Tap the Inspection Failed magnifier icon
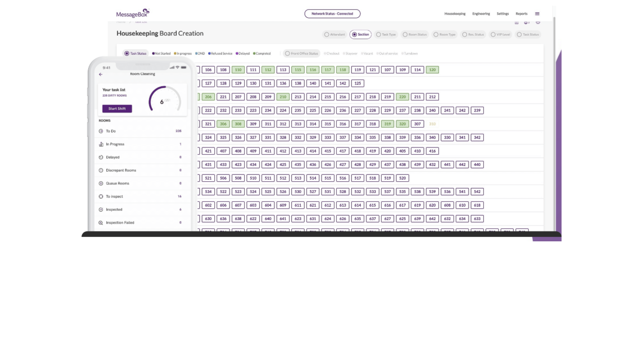 [101, 223]
